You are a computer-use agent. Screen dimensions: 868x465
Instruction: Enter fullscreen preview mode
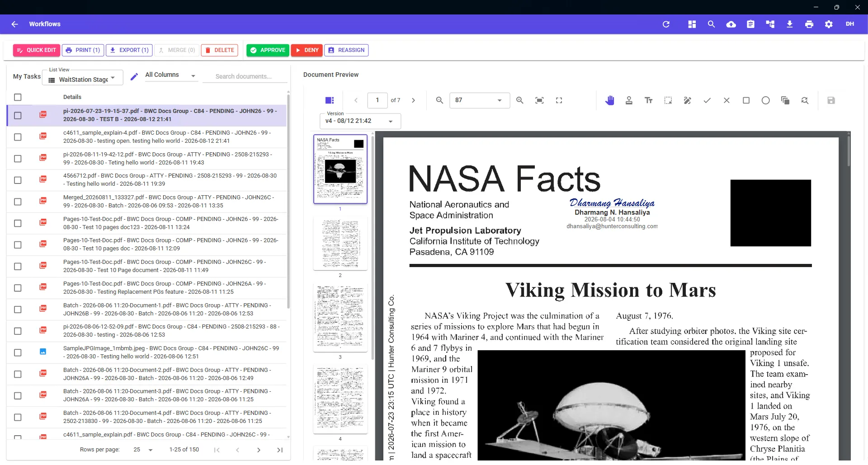(559, 100)
